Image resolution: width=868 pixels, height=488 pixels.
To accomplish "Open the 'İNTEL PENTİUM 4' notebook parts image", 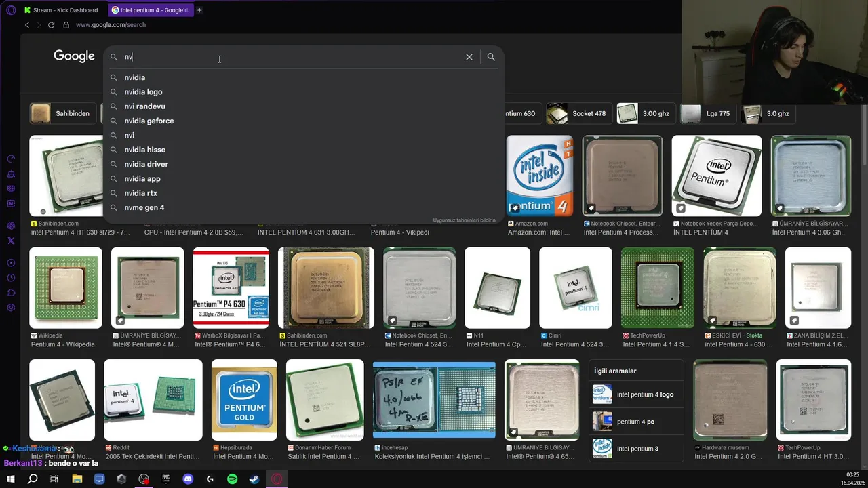I will [717, 176].
